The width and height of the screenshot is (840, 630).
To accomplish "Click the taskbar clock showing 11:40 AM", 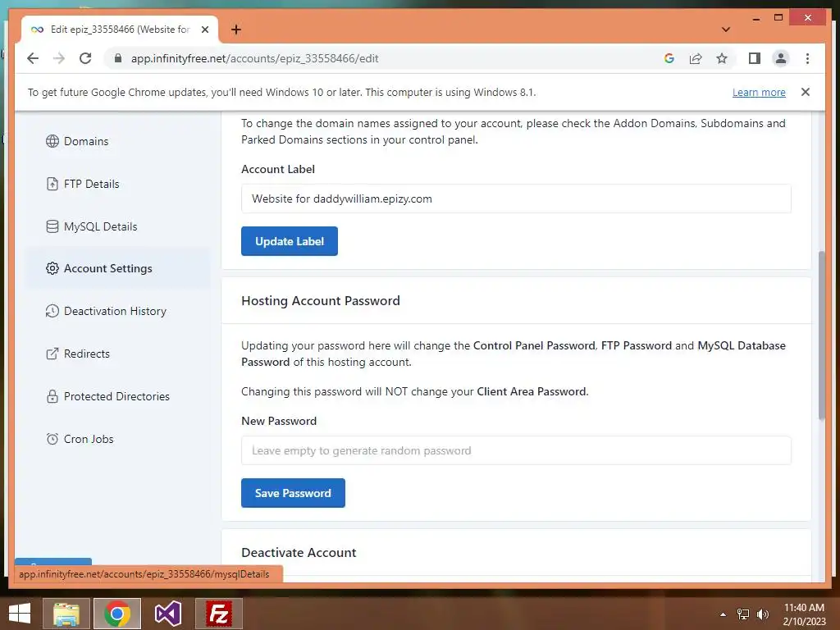I will pyautogui.click(x=804, y=614).
